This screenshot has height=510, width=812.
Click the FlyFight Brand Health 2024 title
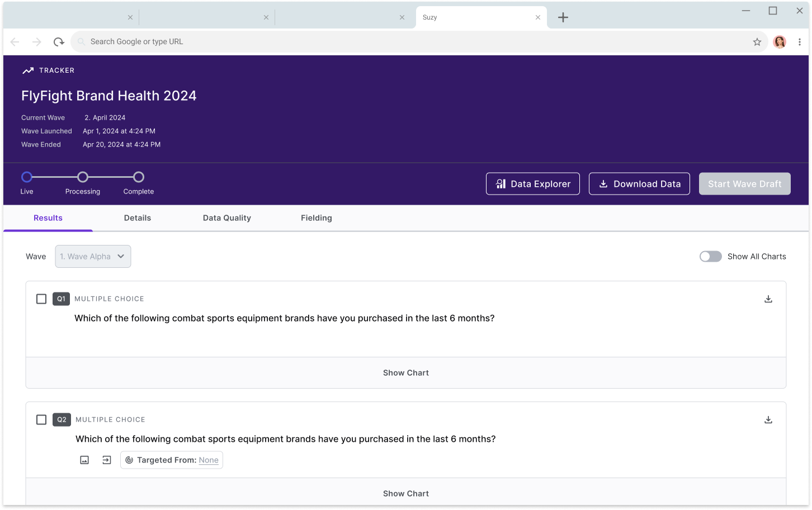pos(109,96)
